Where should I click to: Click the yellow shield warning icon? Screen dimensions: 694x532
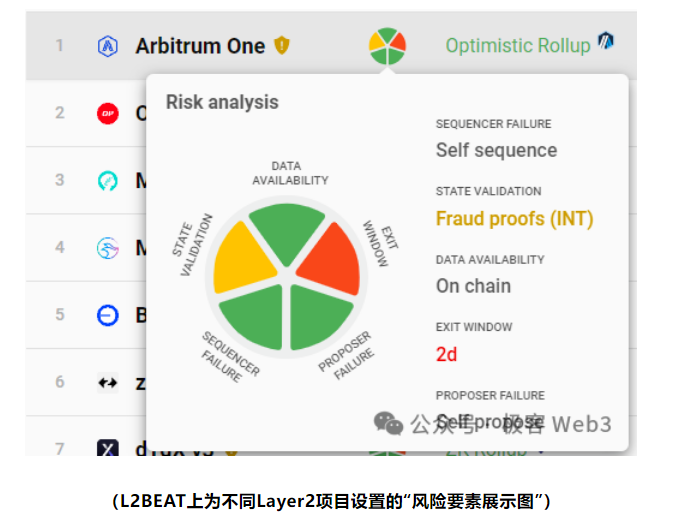tap(282, 45)
